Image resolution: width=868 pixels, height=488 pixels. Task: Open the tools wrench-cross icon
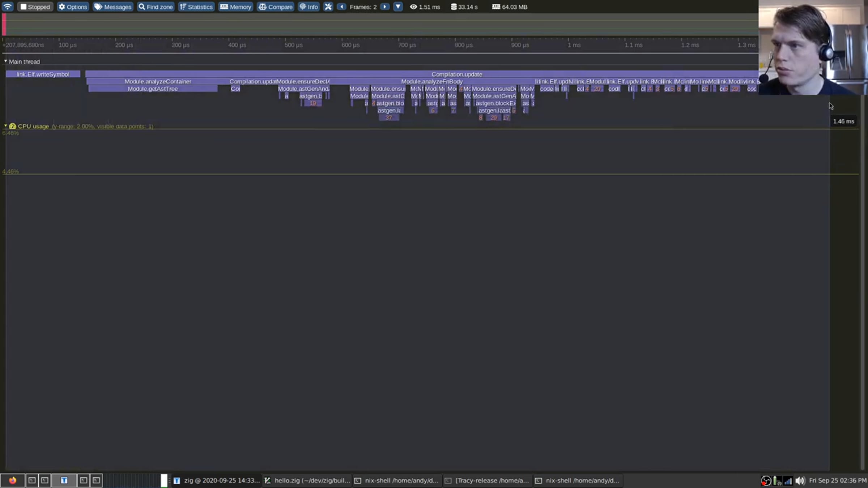(x=328, y=7)
